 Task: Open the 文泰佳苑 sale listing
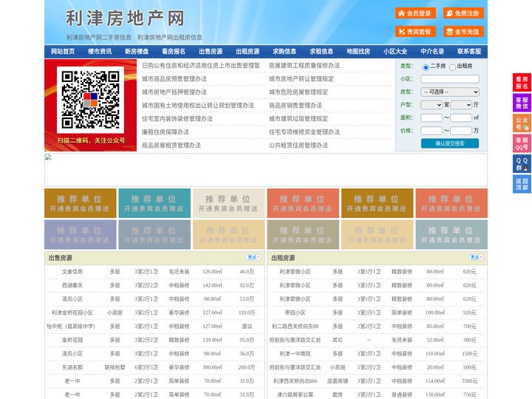(x=72, y=272)
